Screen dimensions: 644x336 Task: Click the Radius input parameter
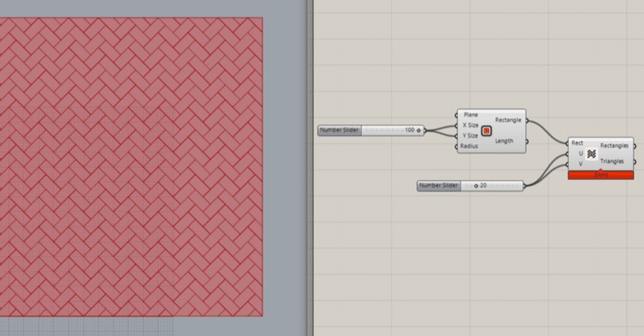pos(469,146)
